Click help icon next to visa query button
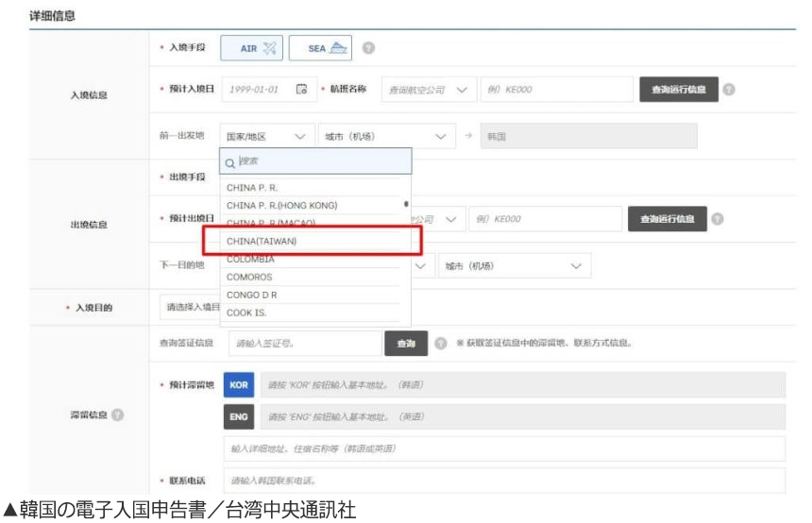The width and height of the screenshot is (812, 523). point(441,344)
